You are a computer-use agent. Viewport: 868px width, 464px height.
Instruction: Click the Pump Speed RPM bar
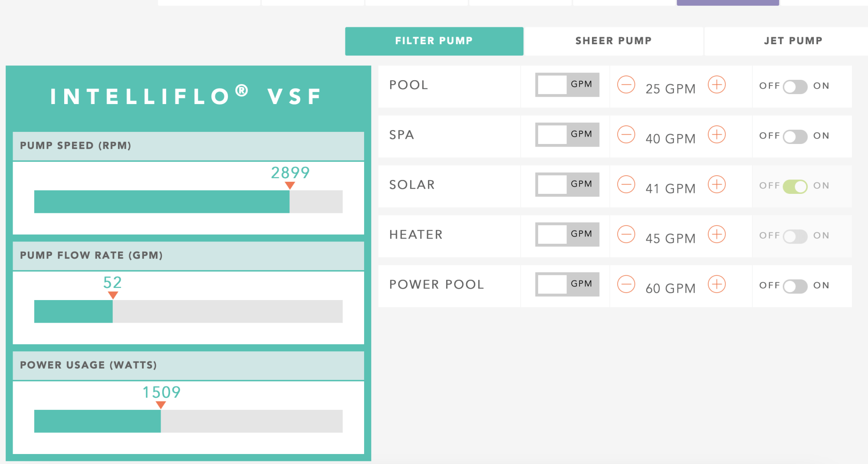[x=188, y=202]
